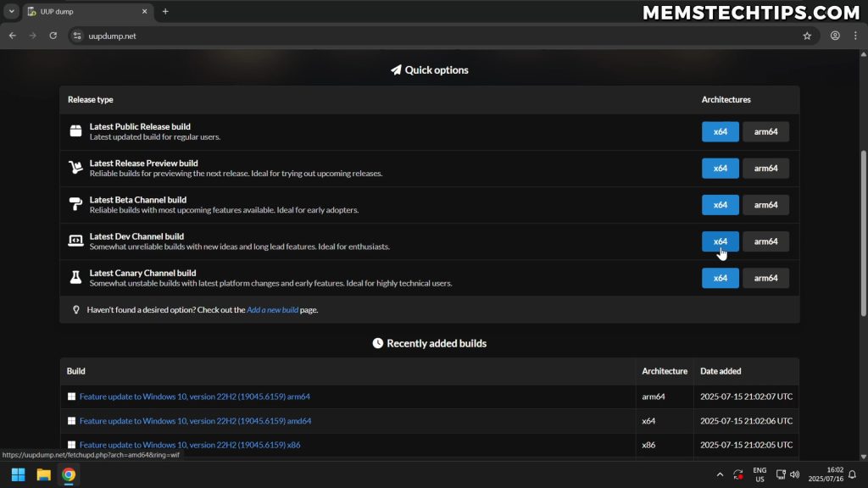Reload the uupdump.net page

(x=53, y=36)
